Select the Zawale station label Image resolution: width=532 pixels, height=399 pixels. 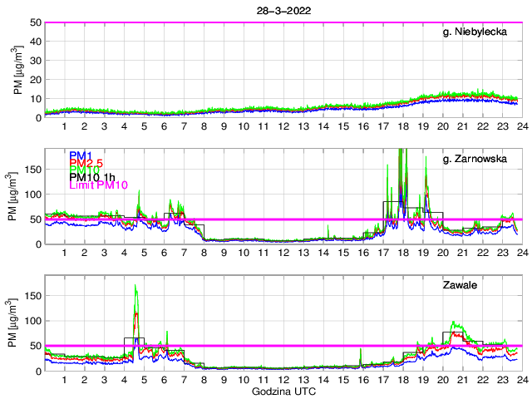489,285
